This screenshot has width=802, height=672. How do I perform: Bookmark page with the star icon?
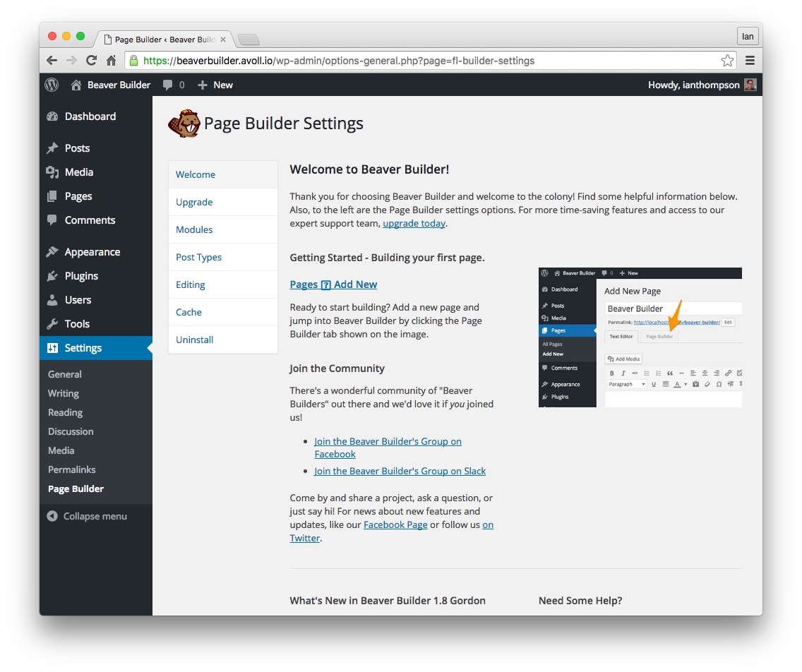(727, 60)
